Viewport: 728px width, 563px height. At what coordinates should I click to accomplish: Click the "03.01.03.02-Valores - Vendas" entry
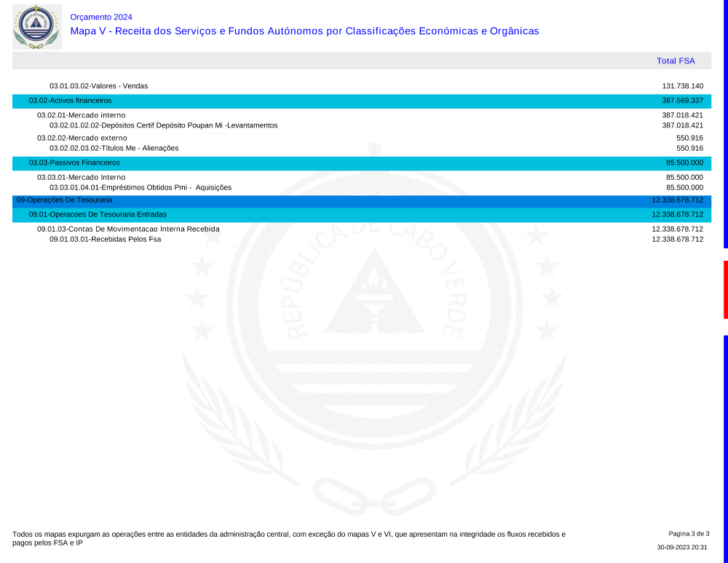coord(98,86)
